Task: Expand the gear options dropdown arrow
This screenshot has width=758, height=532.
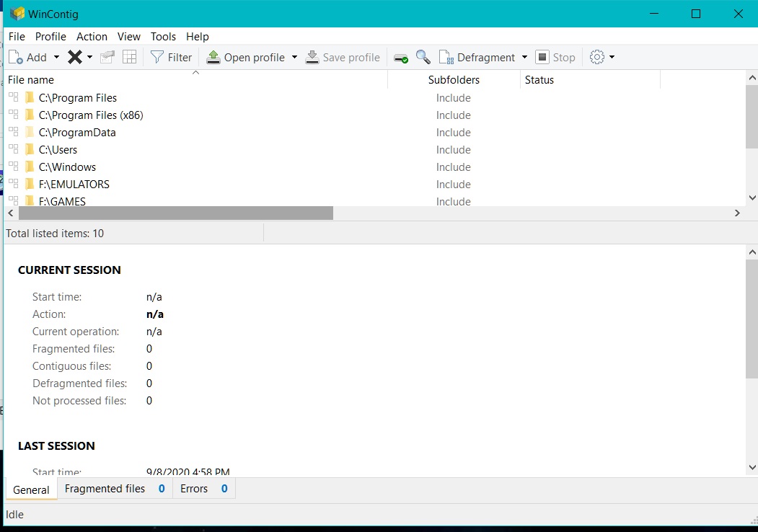Action: click(612, 57)
